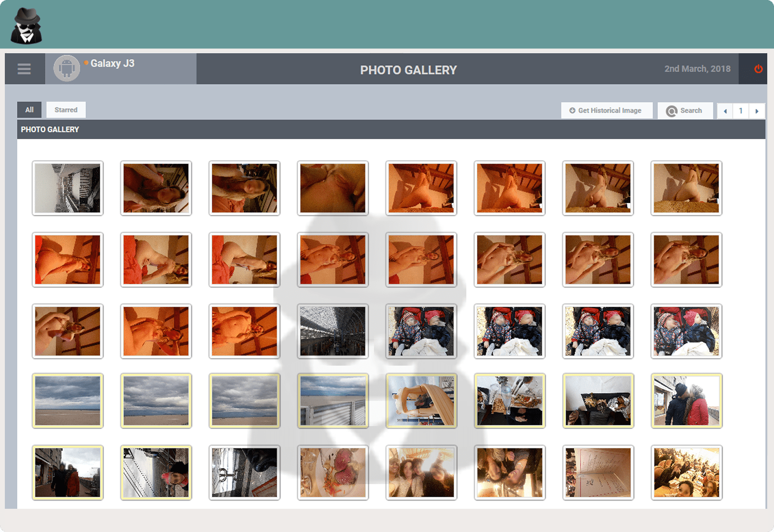Log out using the red power icon

click(759, 69)
